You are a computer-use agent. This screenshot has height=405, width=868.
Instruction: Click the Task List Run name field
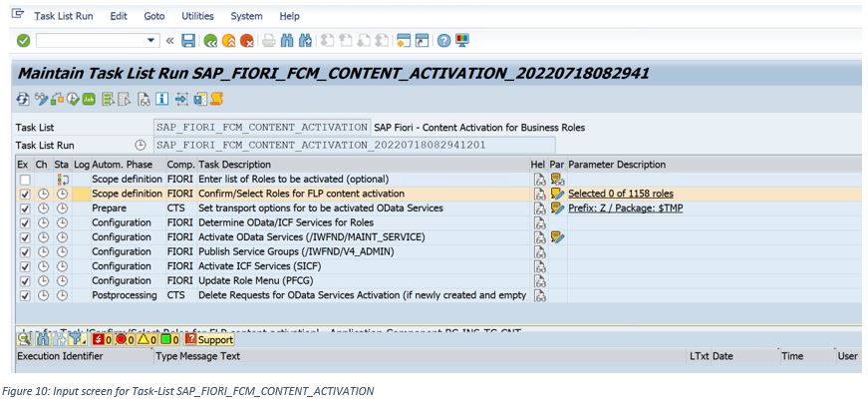(355, 146)
